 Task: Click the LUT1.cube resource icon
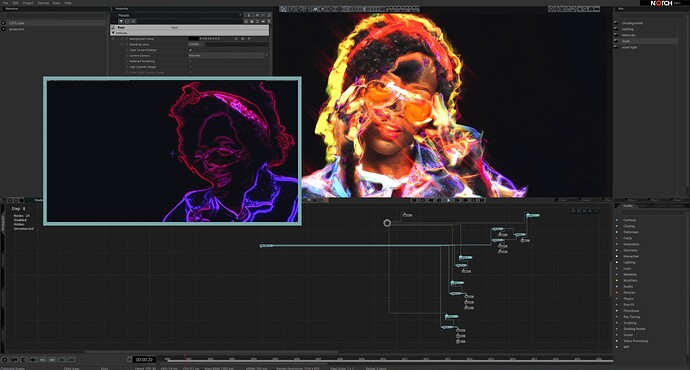pyautogui.click(x=4, y=23)
